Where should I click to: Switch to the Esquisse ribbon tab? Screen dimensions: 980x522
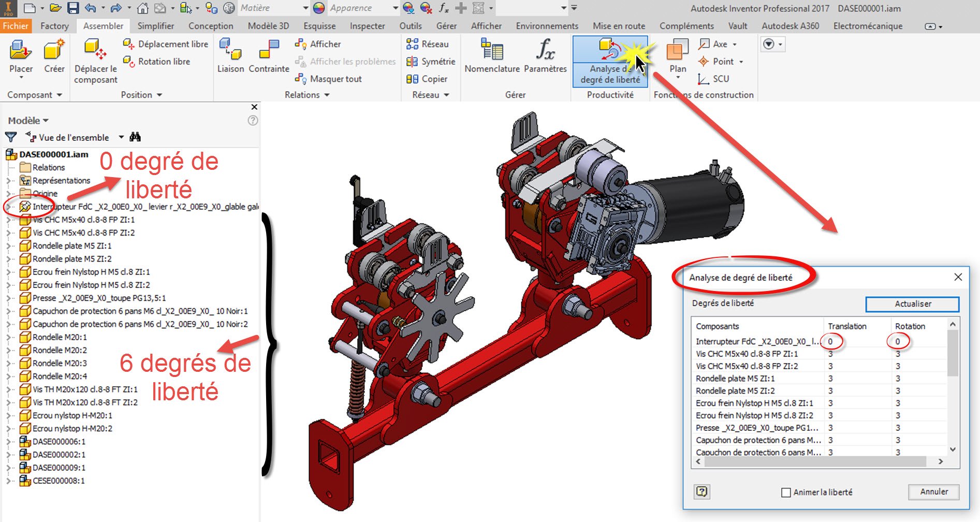pyautogui.click(x=319, y=26)
